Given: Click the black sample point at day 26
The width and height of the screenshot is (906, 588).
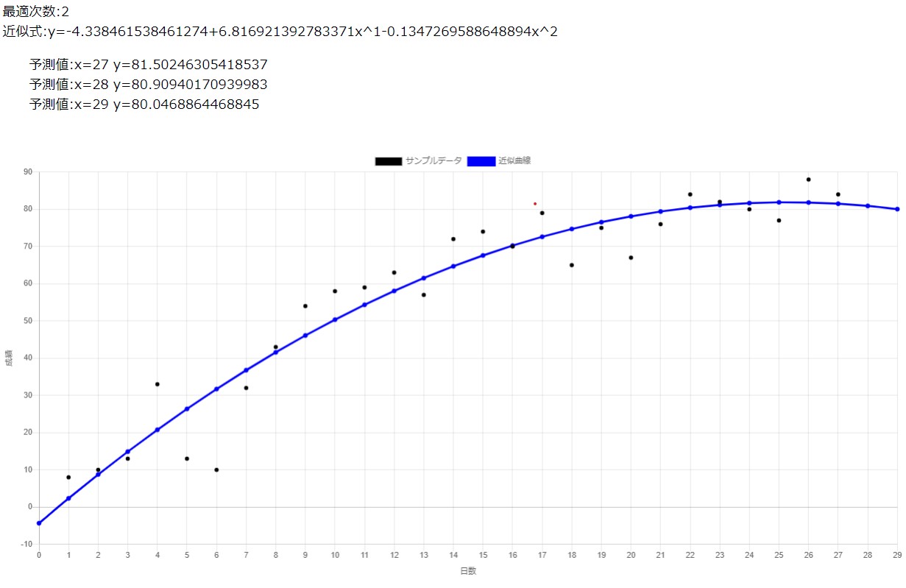Looking at the screenshot, I should [x=808, y=180].
